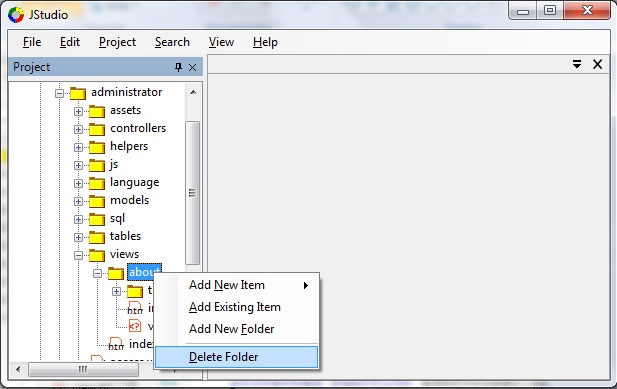Select the index htm file icon
This screenshot has width=617, height=389.
[x=116, y=344]
